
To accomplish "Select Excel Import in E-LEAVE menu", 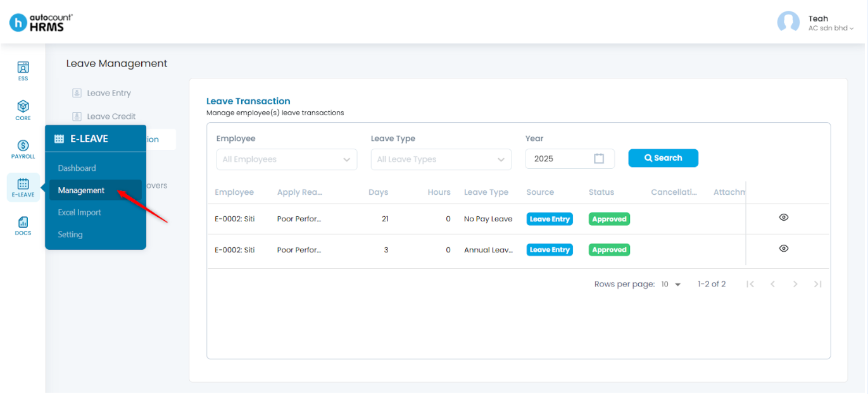I will 79,212.
